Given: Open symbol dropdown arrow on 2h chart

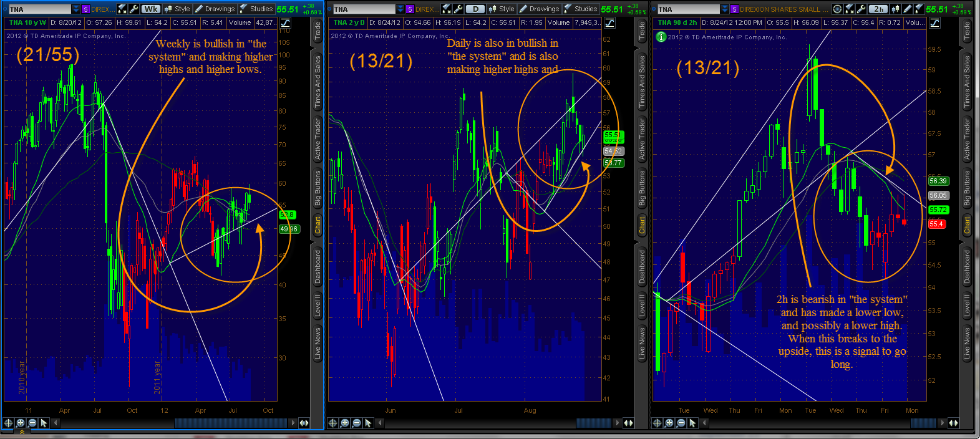Looking at the screenshot, I should [725, 9].
